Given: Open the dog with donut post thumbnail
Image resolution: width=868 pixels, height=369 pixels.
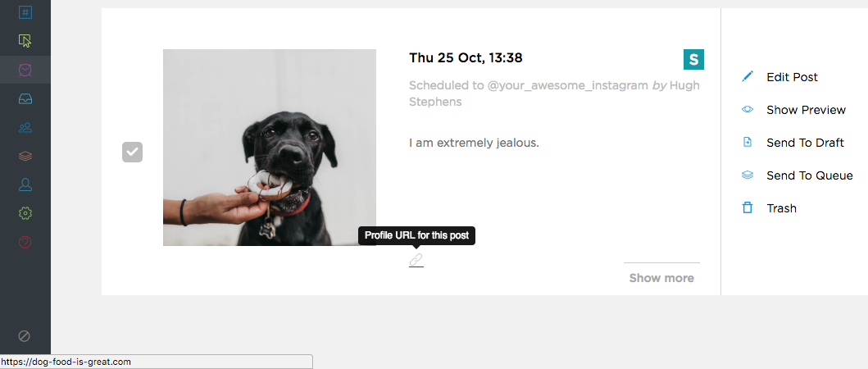Looking at the screenshot, I should [x=270, y=148].
